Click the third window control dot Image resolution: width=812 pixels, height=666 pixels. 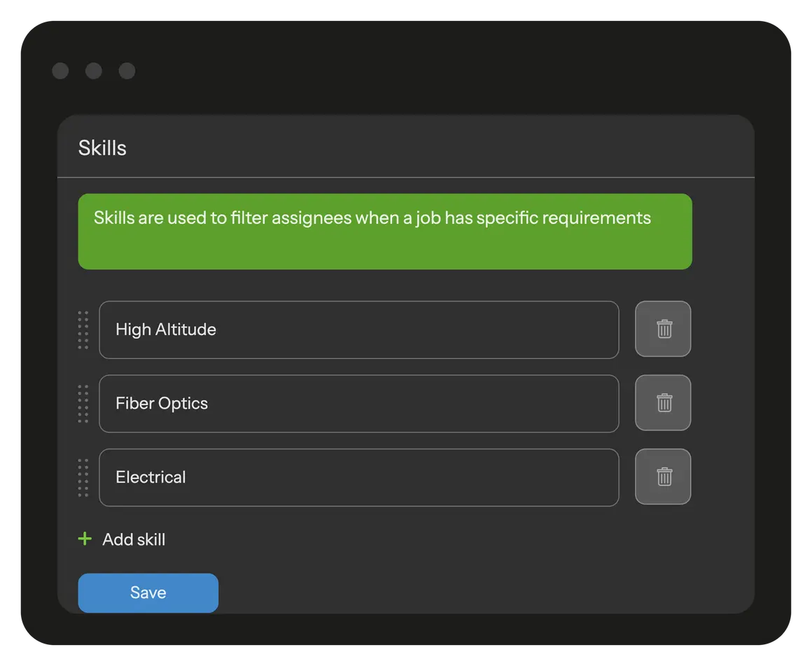(127, 71)
